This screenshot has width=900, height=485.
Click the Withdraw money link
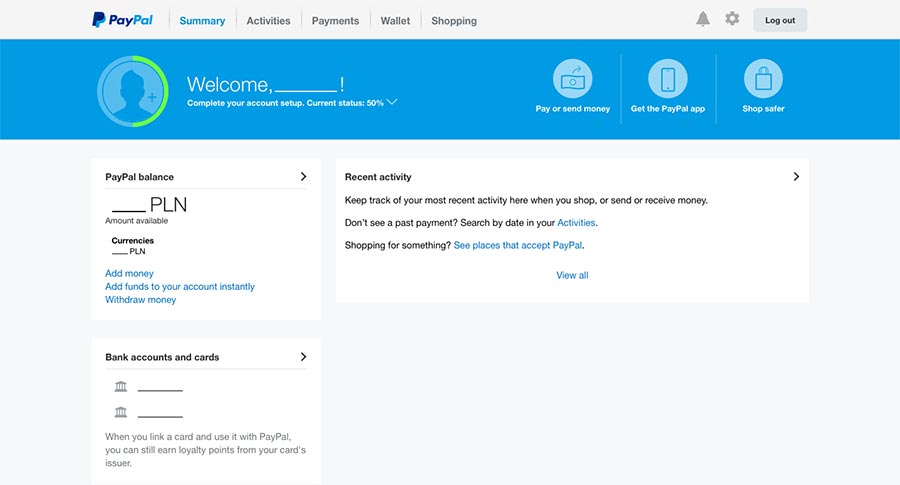[140, 300]
